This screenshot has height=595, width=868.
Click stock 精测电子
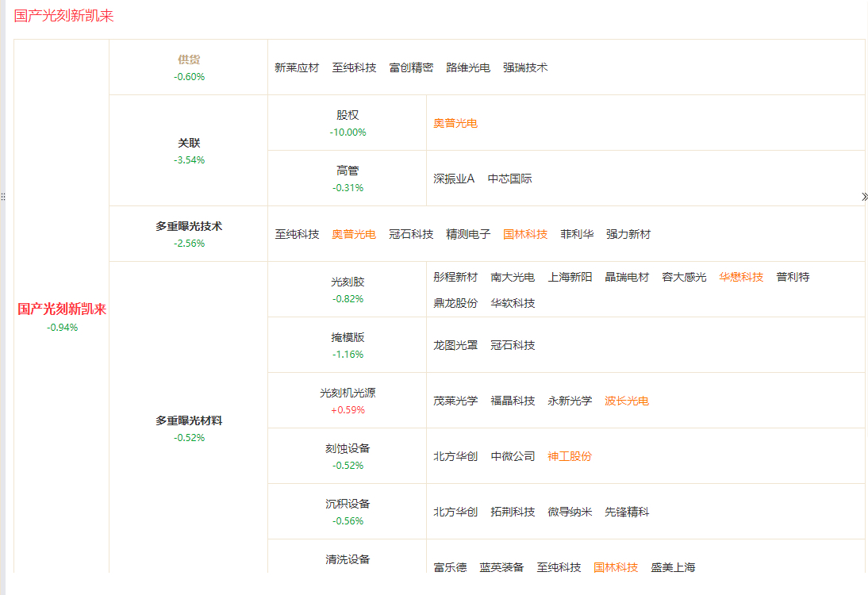point(468,234)
